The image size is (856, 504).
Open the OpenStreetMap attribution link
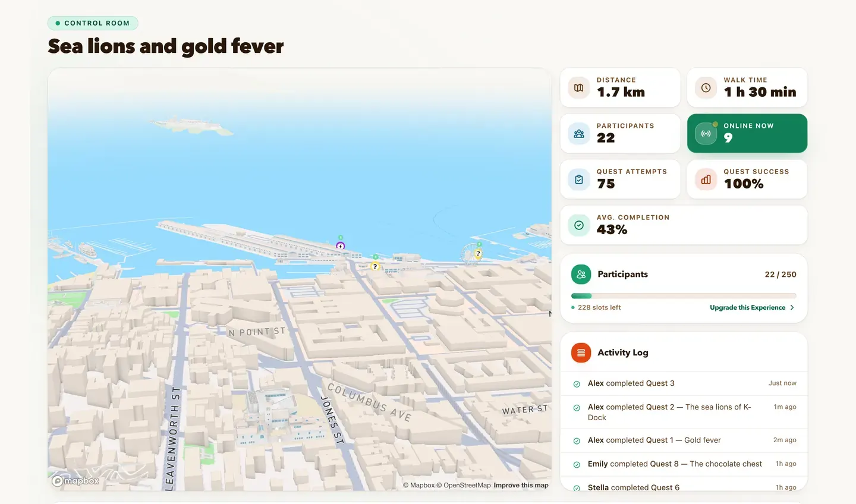pyautogui.click(x=464, y=485)
